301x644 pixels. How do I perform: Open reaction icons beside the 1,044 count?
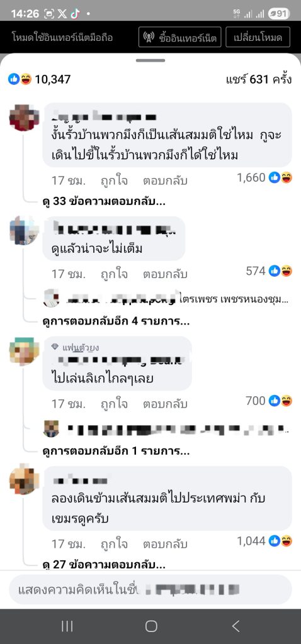(281, 541)
